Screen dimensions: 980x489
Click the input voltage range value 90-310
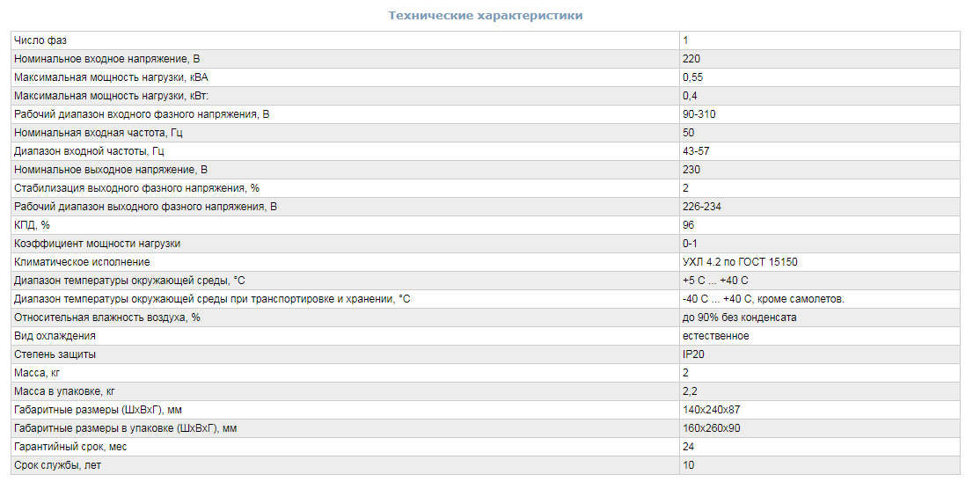click(x=699, y=114)
